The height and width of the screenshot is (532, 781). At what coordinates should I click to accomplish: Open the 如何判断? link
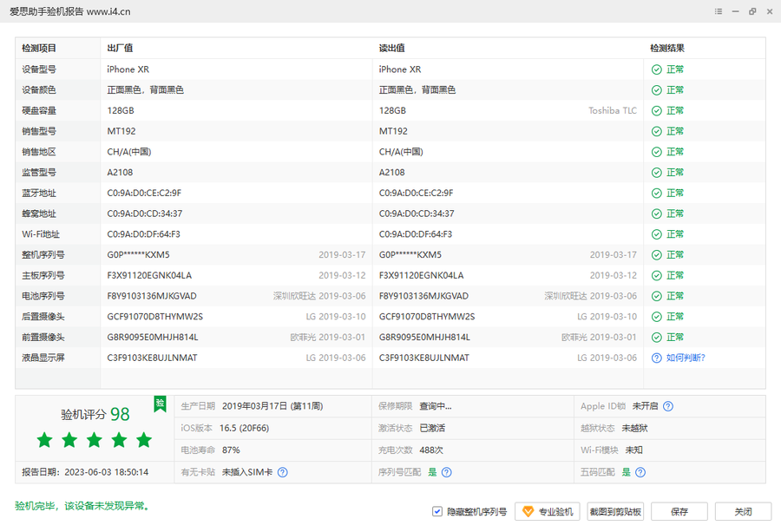tap(686, 358)
